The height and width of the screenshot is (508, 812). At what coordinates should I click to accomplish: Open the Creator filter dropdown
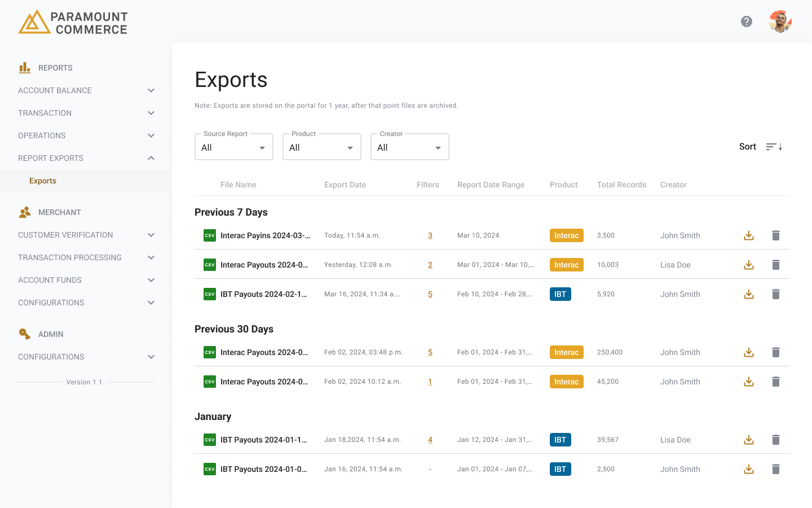point(409,147)
